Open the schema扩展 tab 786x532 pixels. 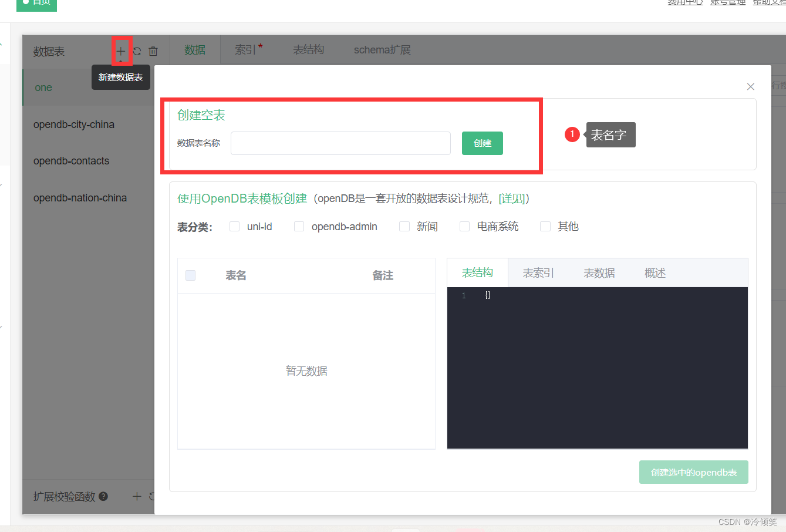[382, 50]
